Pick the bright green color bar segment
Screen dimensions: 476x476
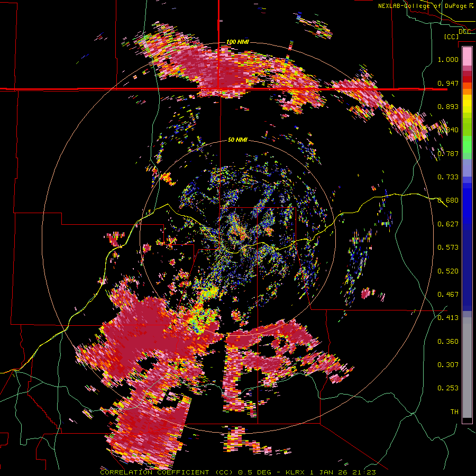tap(467, 144)
